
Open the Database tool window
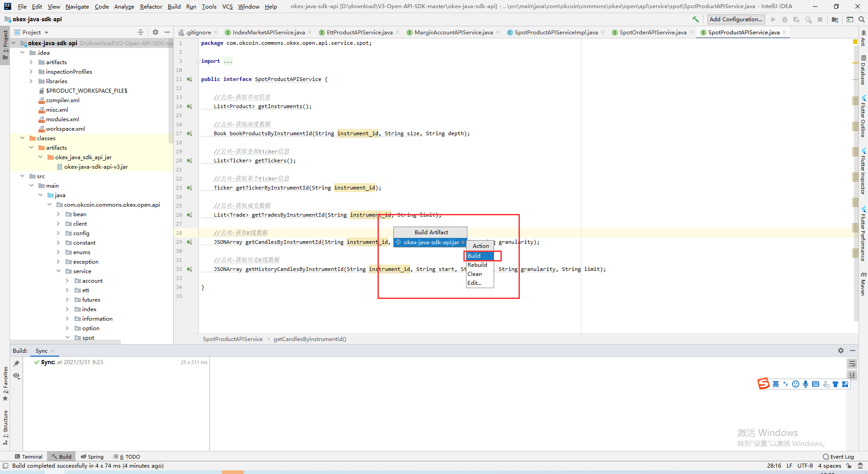(x=863, y=70)
